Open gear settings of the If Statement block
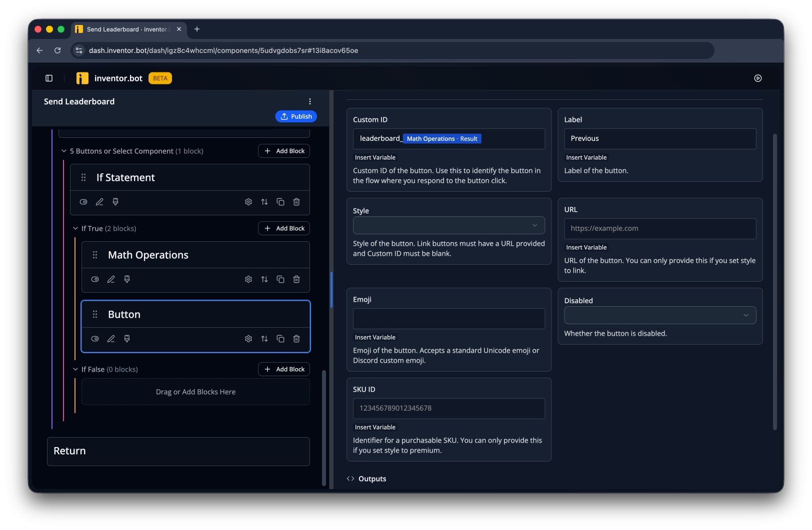Viewport: 812px width, 530px height. 248,202
